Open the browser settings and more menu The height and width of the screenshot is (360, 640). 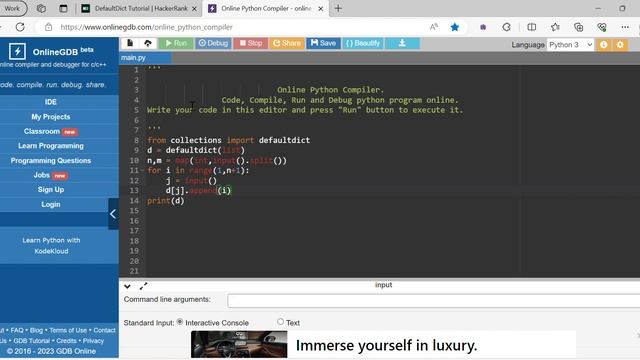625,27
